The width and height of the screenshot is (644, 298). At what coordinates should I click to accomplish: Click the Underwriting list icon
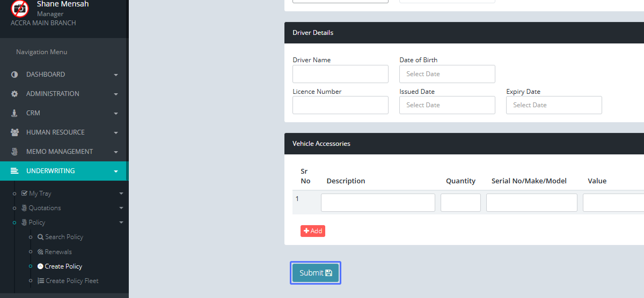pyautogui.click(x=14, y=171)
